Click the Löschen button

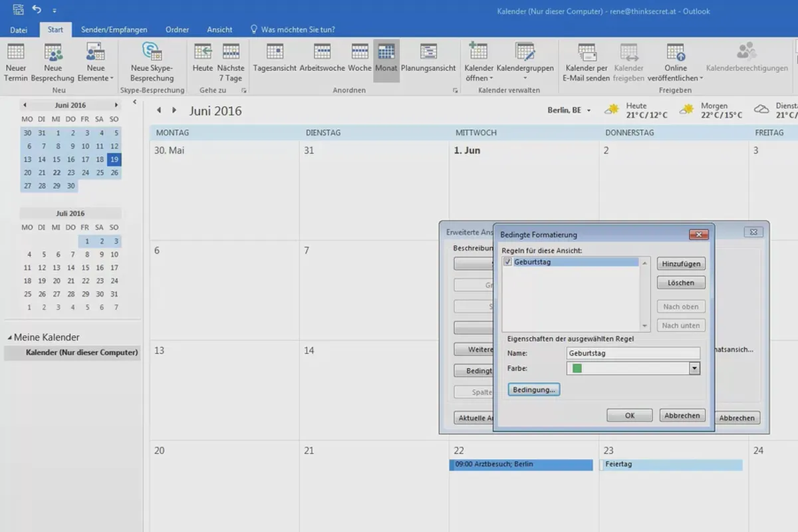[x=681, y=283]
